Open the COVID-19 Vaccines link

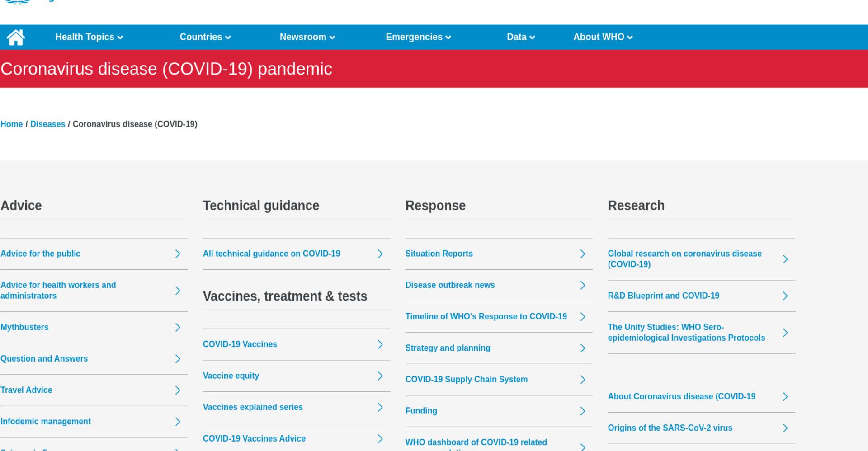click(240, 344)
